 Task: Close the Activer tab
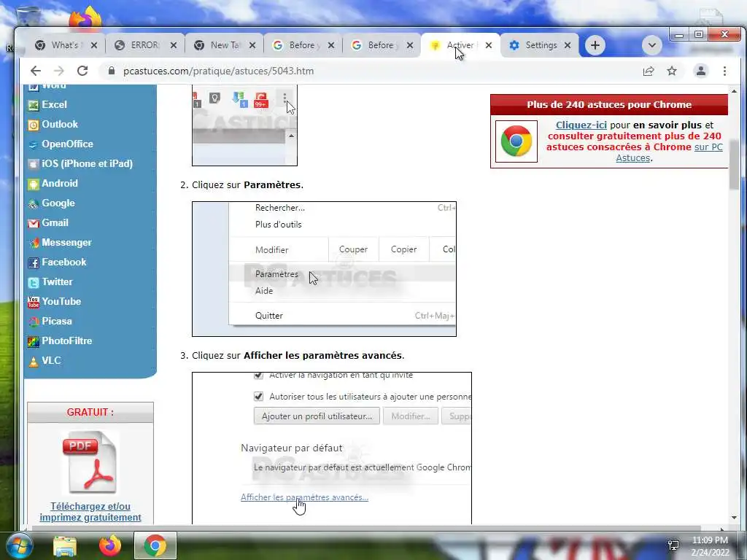point(489,45)
